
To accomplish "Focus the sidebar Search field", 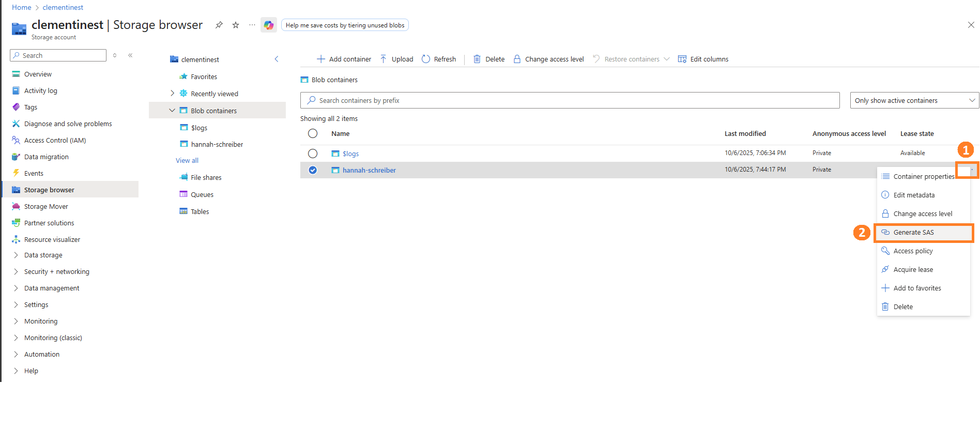I will click(58, 55).
